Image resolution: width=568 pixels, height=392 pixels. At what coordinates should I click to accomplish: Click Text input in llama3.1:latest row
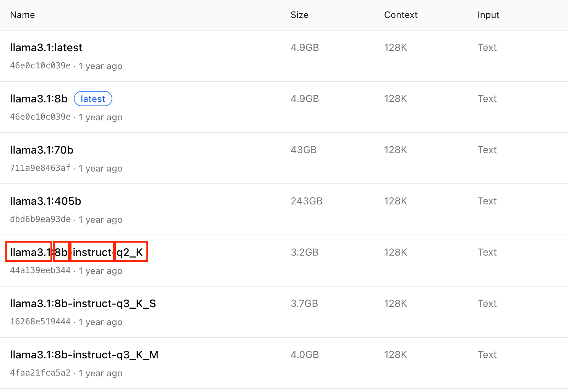click(487, 47)
